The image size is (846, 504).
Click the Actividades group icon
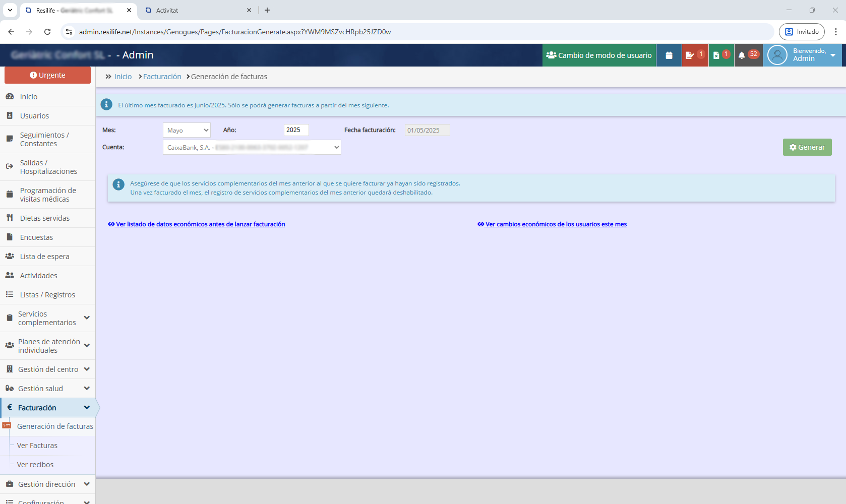(x=10, y=275)
